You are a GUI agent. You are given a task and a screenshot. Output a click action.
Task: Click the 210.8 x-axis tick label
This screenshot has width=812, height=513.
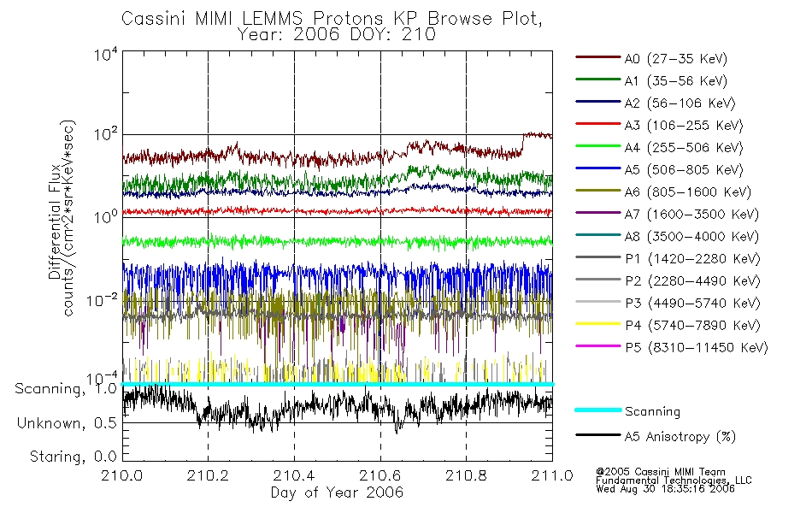[466, 475]
